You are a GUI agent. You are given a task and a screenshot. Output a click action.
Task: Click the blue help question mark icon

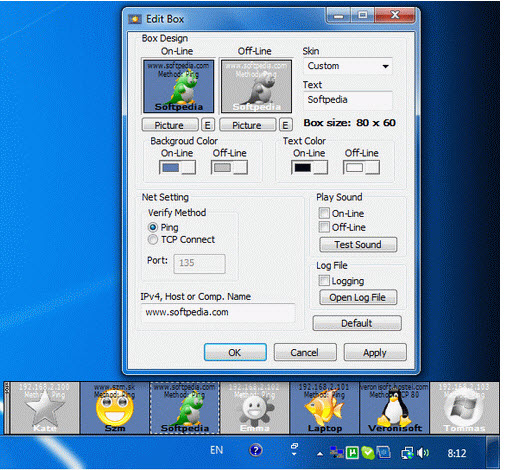pyautogui.click(x=256, y=451)
